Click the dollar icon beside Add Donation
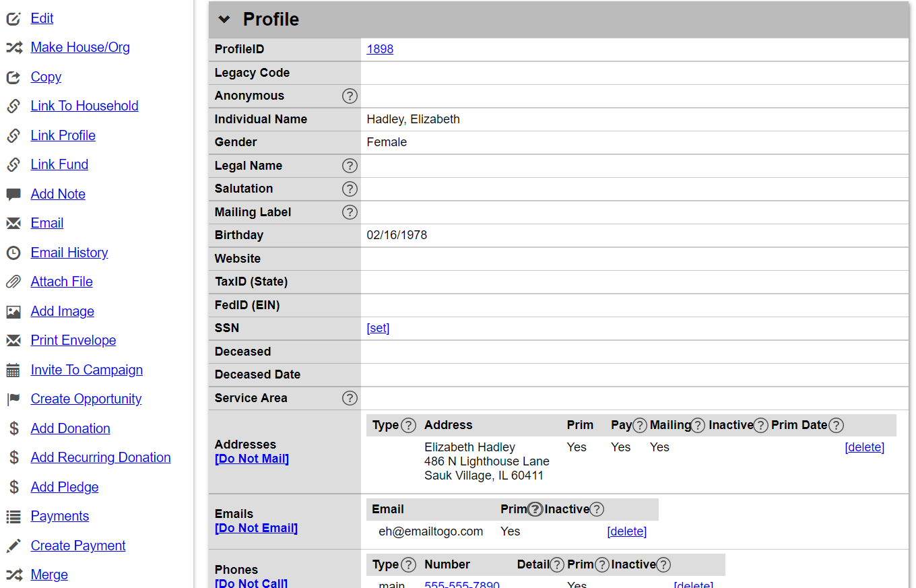The width and height of the screenshot is (916, 588). [13, 428]
